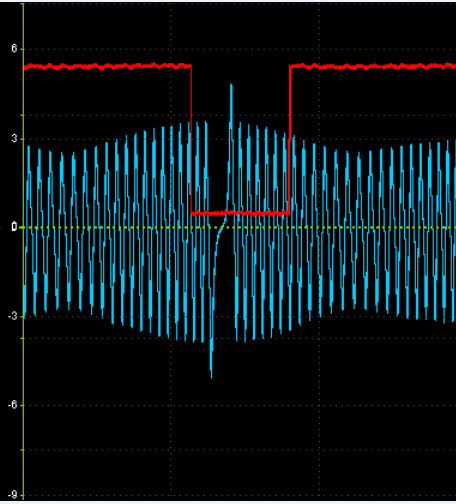The height and width of the screenshot is (504, 456).
Task: Click the 3 label on the voltage axis
Action: click(14, 138)
